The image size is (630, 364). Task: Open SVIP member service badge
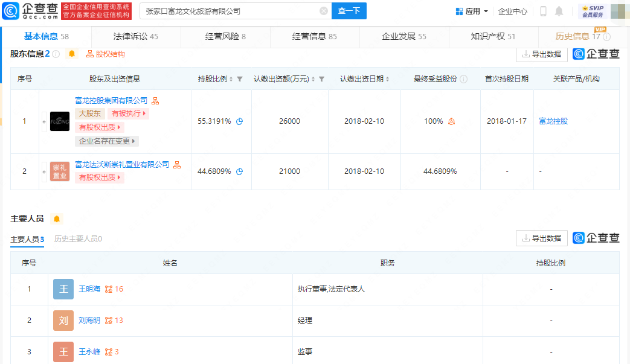(593, 11)
